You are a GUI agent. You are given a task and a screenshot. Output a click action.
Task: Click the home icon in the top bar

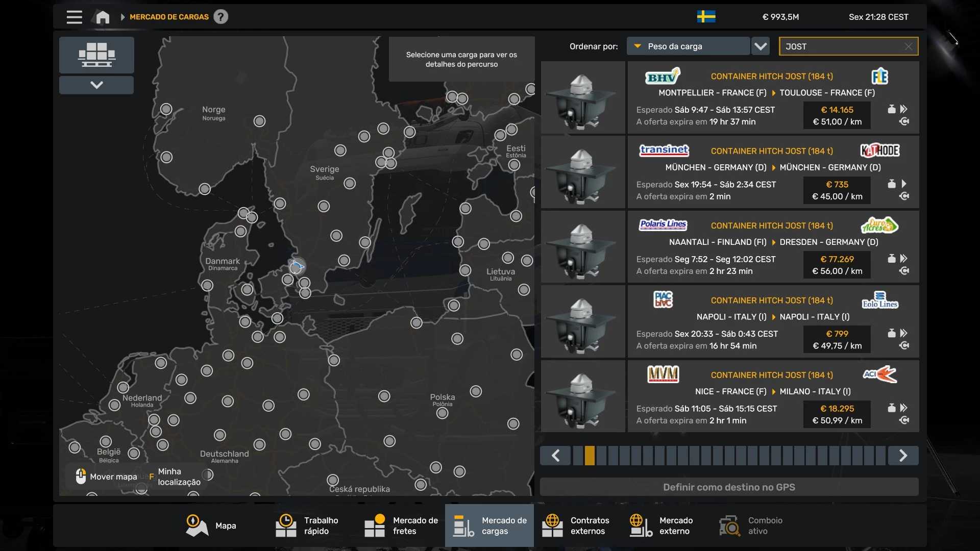coord(103,17)
